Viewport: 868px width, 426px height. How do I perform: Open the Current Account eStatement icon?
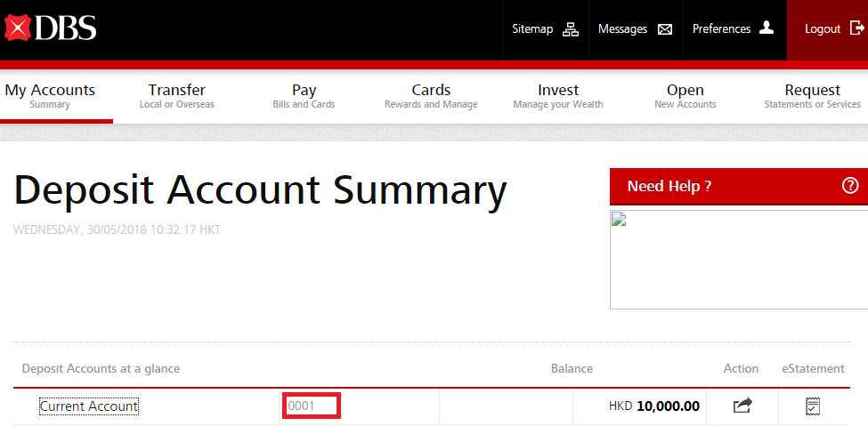click(812, 406)
